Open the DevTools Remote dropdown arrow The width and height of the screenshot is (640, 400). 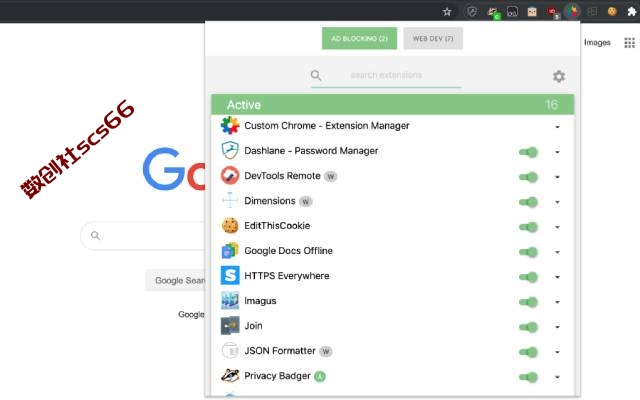(x=557, y=177)
